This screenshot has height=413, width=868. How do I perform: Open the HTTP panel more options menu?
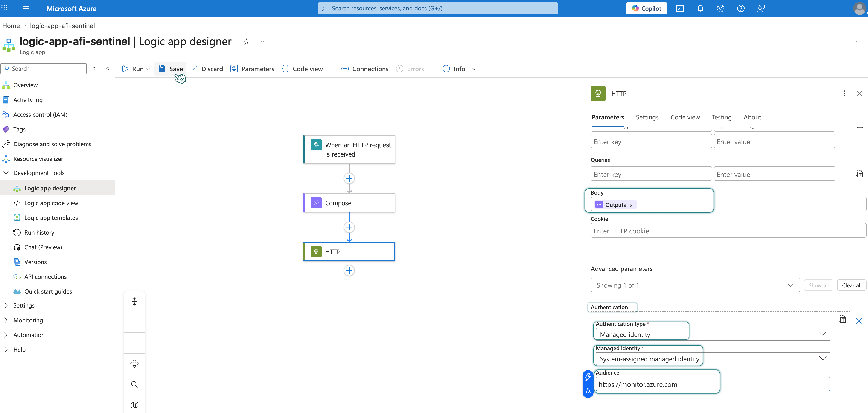coord(844,94)
